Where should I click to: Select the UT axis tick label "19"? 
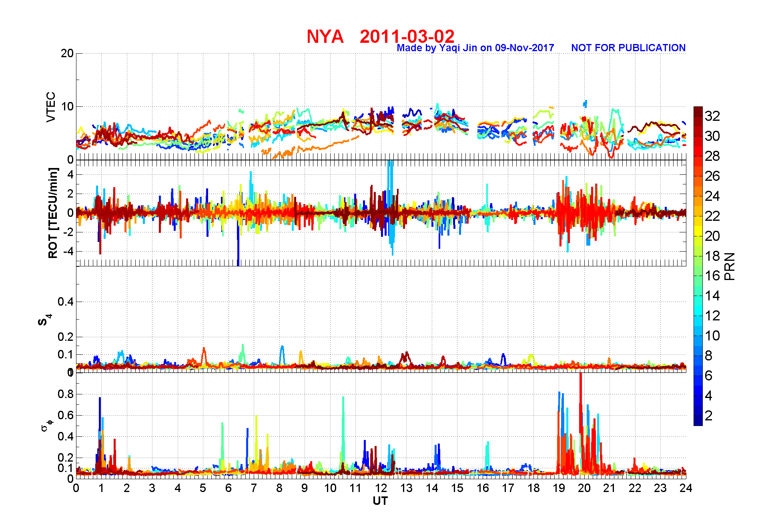(559, 488)
